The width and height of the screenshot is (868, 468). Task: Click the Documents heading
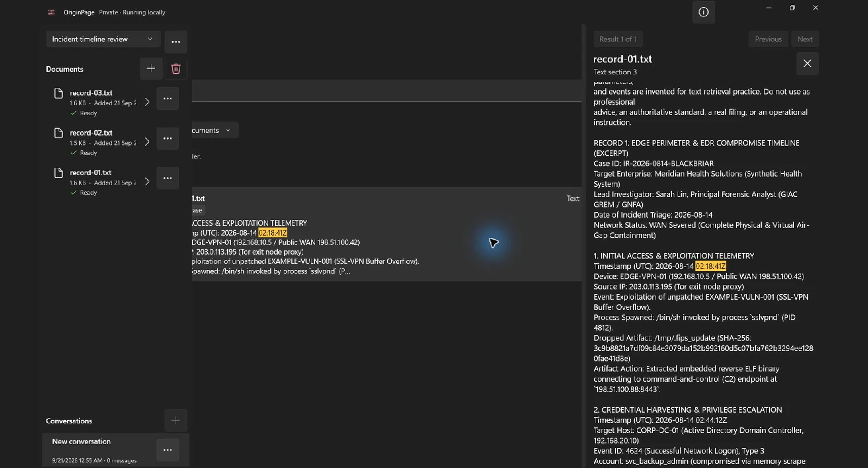65,69
